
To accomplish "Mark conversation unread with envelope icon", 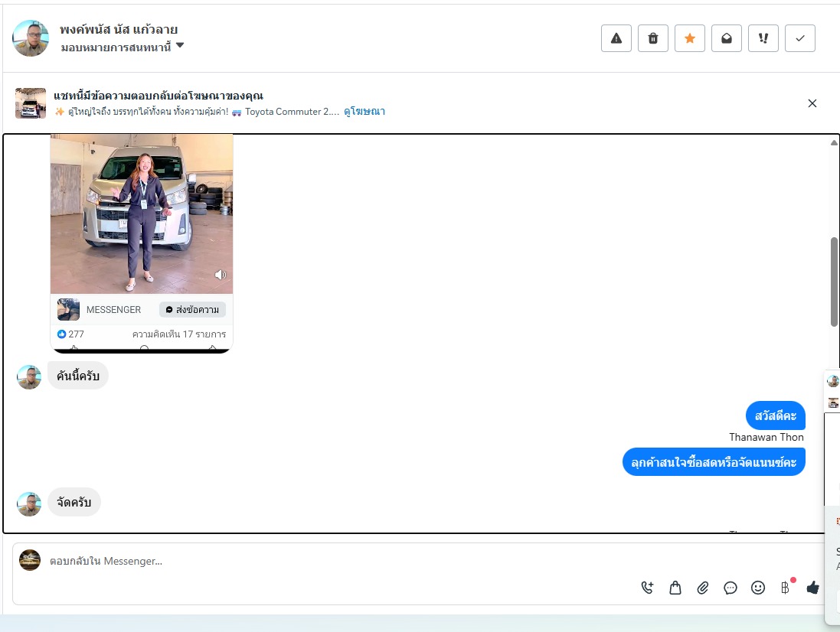I will coord(727,38).
